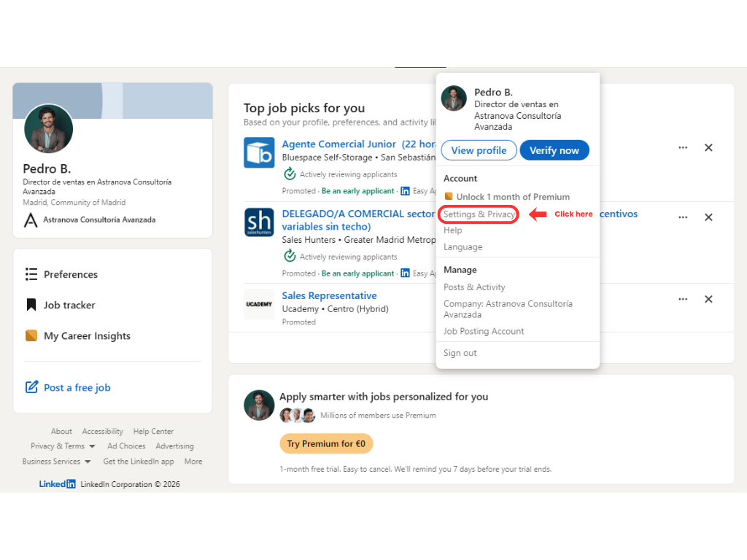This screenshot has height=560, width=747.
Task: Open Job Posting Account entry
Action: coord(484,332)
